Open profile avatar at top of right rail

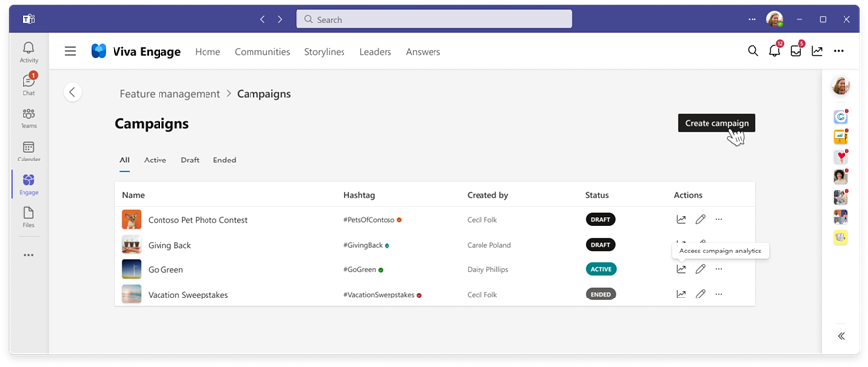click(x=841, y=85)
